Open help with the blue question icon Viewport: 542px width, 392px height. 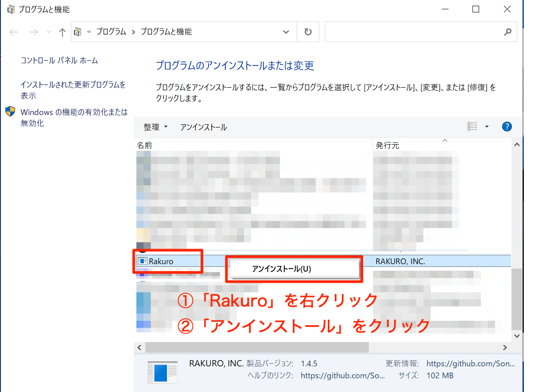pyautogui.click(x=507, y=127)
